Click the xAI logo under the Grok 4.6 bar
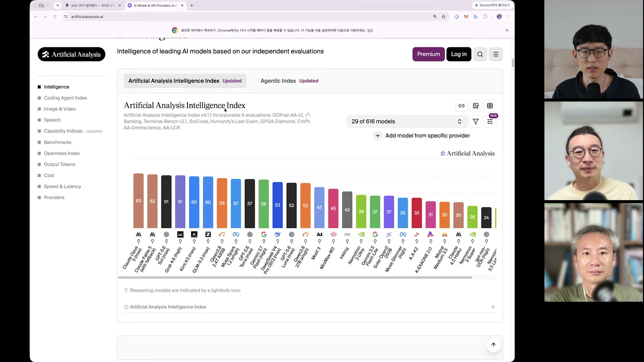This screenshot has height=362, width=644. tap(180, 235)
